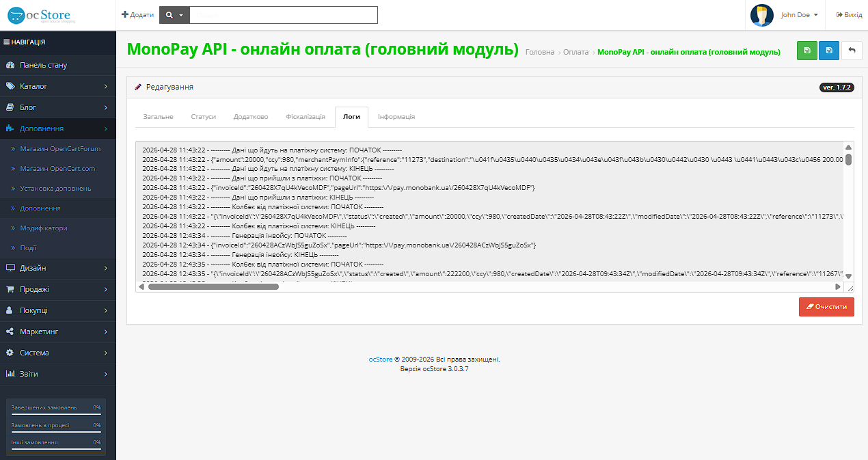Switch to the Загальне tab
This screenshot has width=868, height=460.
pos(158,117)
